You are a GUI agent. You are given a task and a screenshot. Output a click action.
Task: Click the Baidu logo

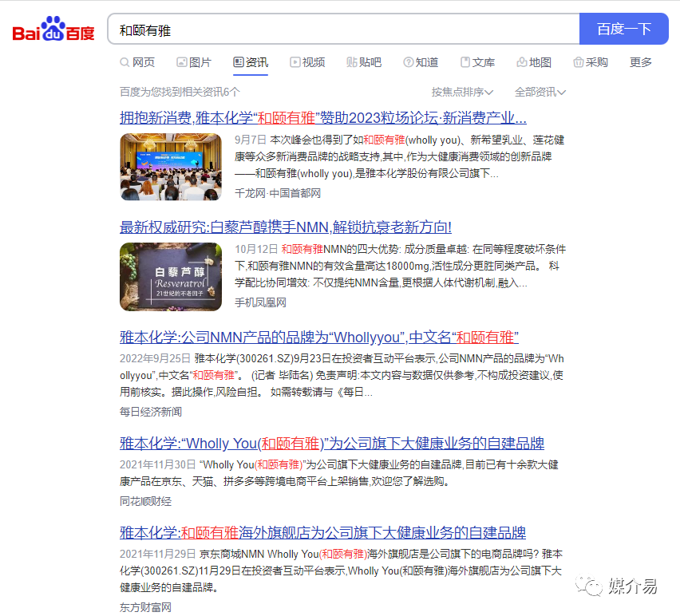click(53, 29)
